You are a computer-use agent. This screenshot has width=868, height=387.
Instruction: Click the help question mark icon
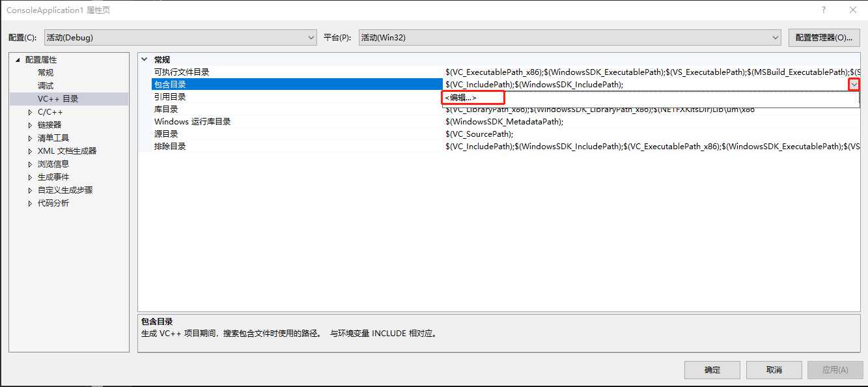[x=824, y=10]
